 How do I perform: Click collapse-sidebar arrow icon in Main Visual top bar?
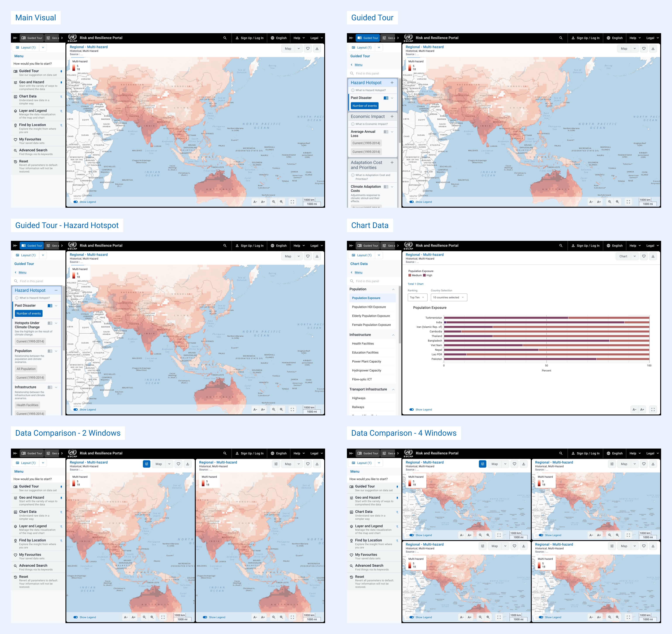[x=15, y=38]
